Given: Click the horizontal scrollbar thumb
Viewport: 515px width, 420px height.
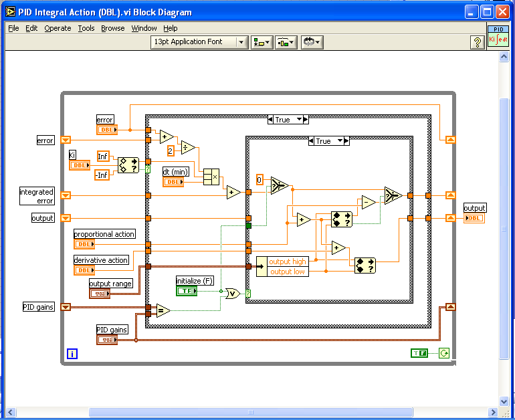Looking at the screenshot, I should point(251,412).
